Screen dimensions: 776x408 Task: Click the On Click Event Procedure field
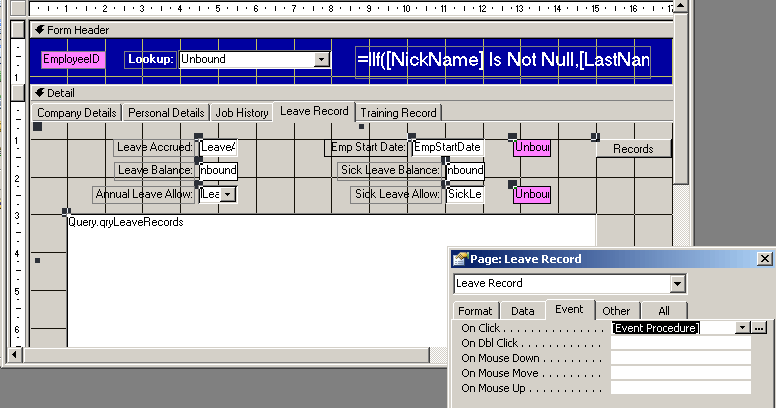(673, 328)
